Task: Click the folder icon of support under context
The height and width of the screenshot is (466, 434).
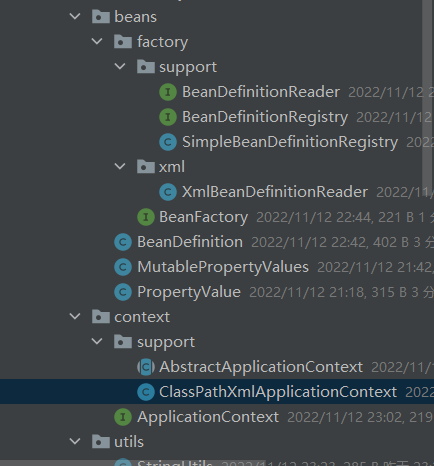Action: (123, 342)
